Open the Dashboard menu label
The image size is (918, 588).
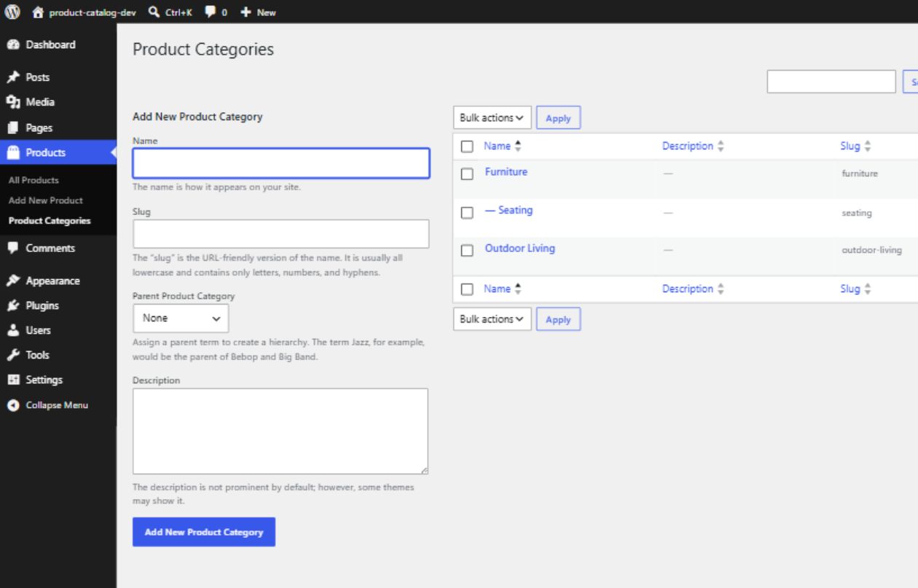pos(51,44)
